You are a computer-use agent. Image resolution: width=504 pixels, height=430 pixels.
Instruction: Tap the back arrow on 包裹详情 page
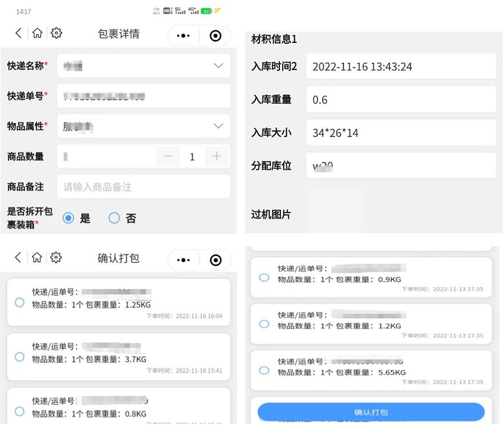[x=17, y=33]
